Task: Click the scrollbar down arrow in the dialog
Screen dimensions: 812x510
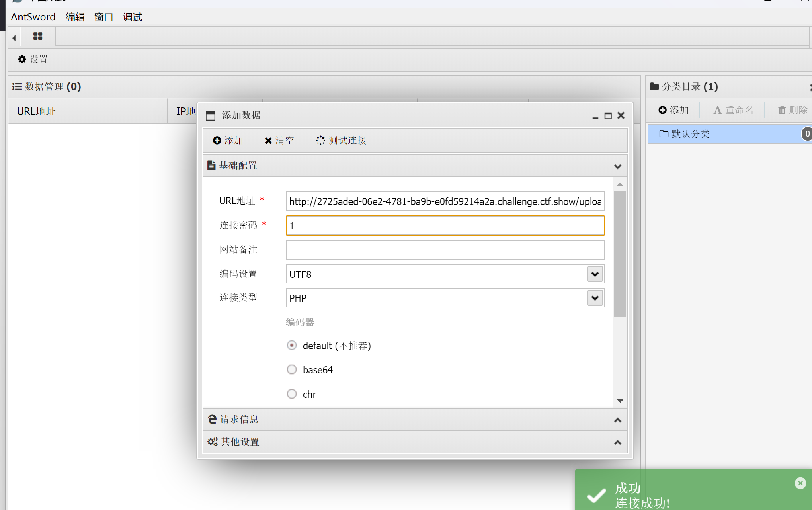Action: coord(620,401)
